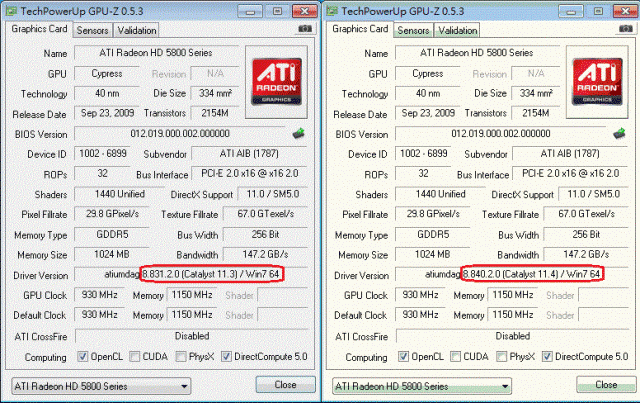The image size is (640, 403).
Task: Click DirectX Support field in right window
Action: click(593, 194)
